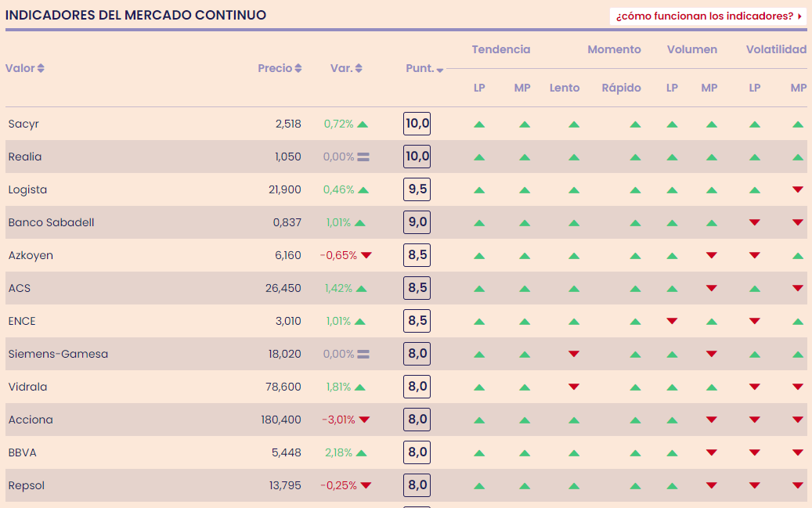
Task: Click Logista's red Volatilidad MP arrow
Action: click(x=798, y=189)
